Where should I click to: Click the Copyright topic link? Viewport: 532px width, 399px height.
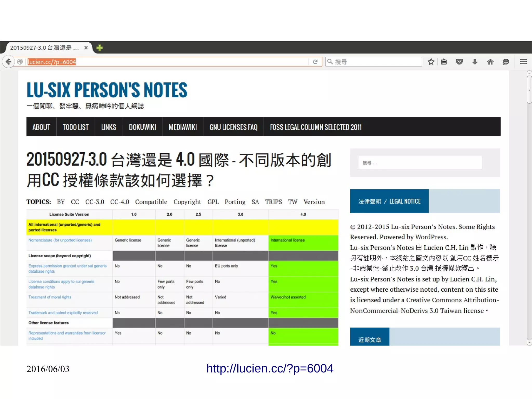(x=187, y=202)
